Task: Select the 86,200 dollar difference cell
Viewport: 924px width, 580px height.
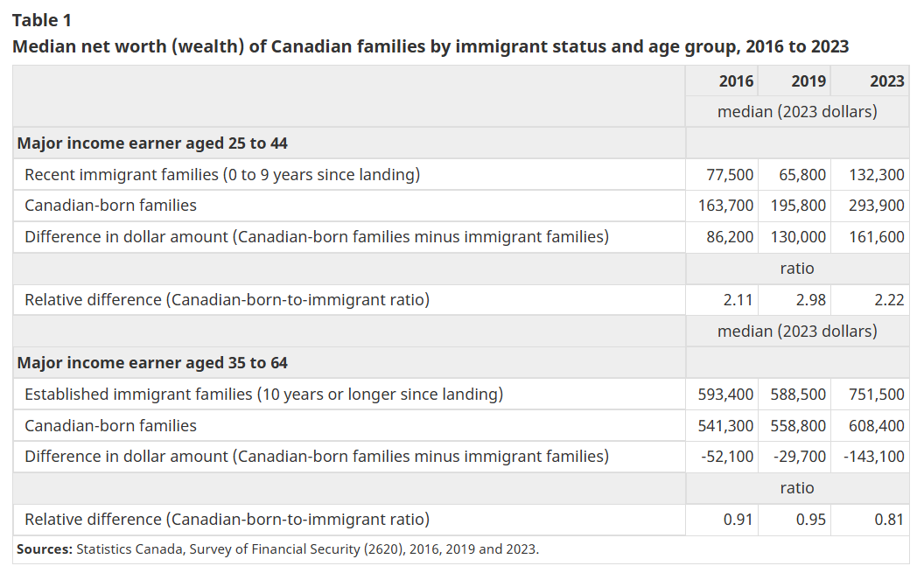Action: (x=730, y=237)
